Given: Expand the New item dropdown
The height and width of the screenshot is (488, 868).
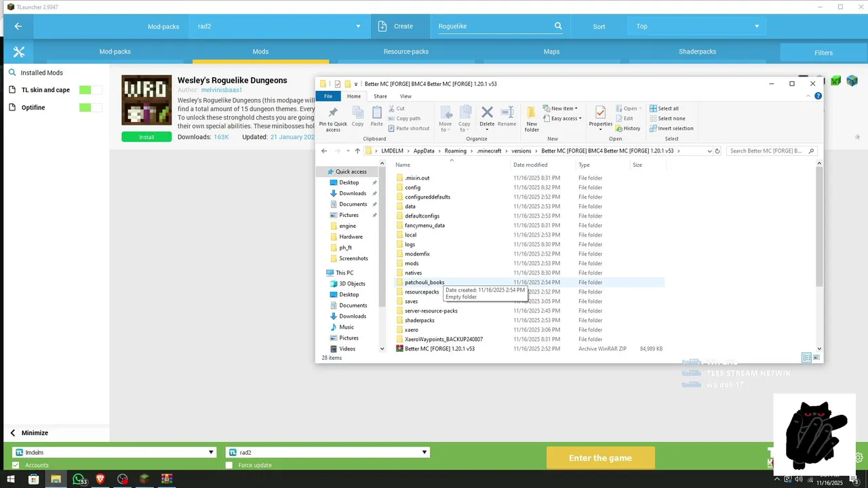Looking at the screenshot, I should click(560, 108).
